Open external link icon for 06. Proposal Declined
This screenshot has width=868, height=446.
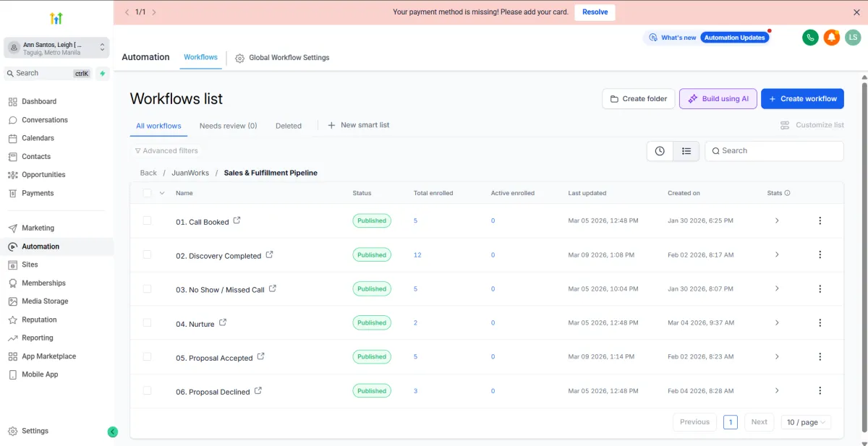pyautogui.click(x=258, y=390)
